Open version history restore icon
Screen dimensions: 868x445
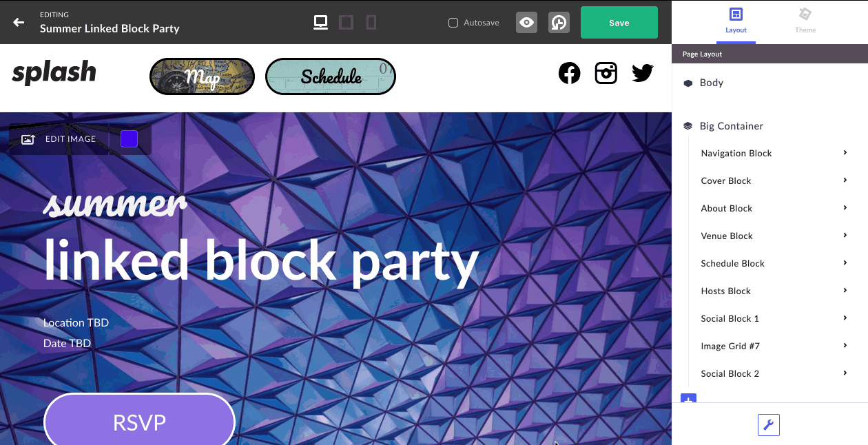click(559, 23)
